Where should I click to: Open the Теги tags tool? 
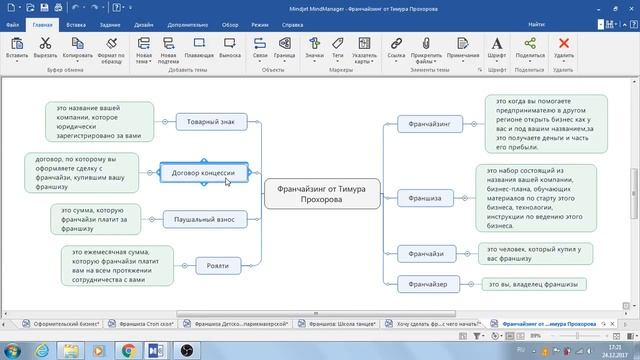tap(338, 43)
